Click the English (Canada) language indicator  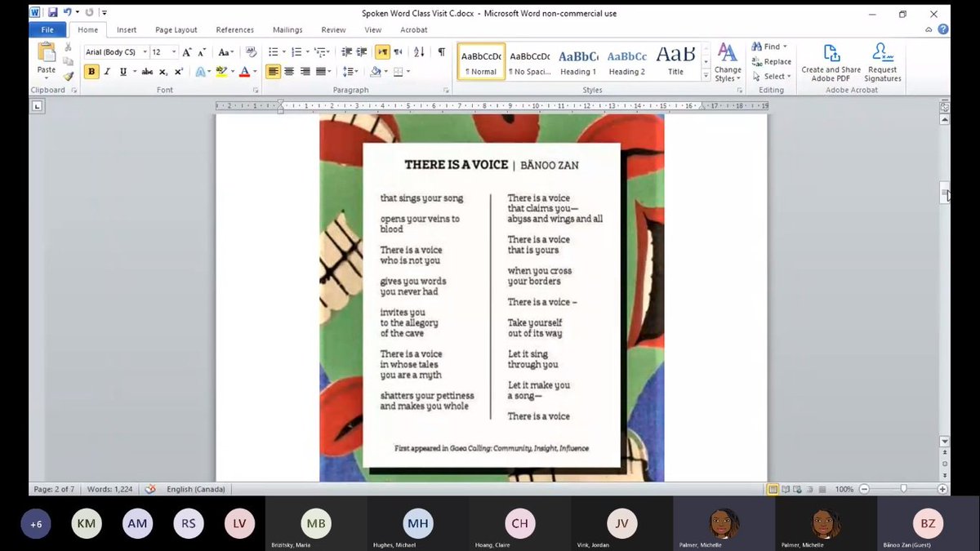pos(196,489)
